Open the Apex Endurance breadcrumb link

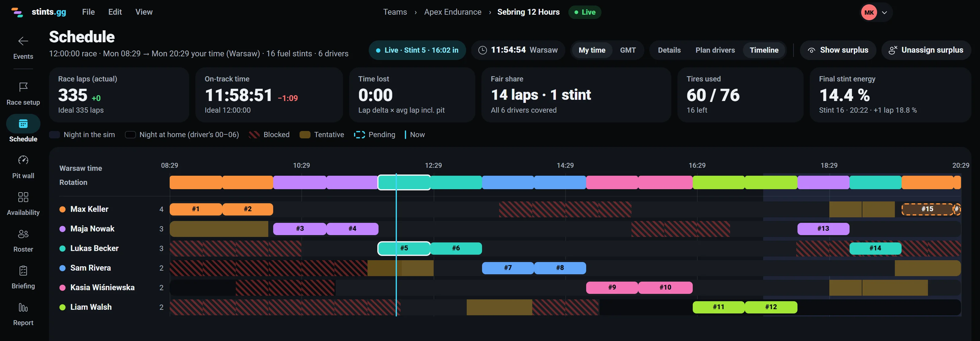point(453,12)
